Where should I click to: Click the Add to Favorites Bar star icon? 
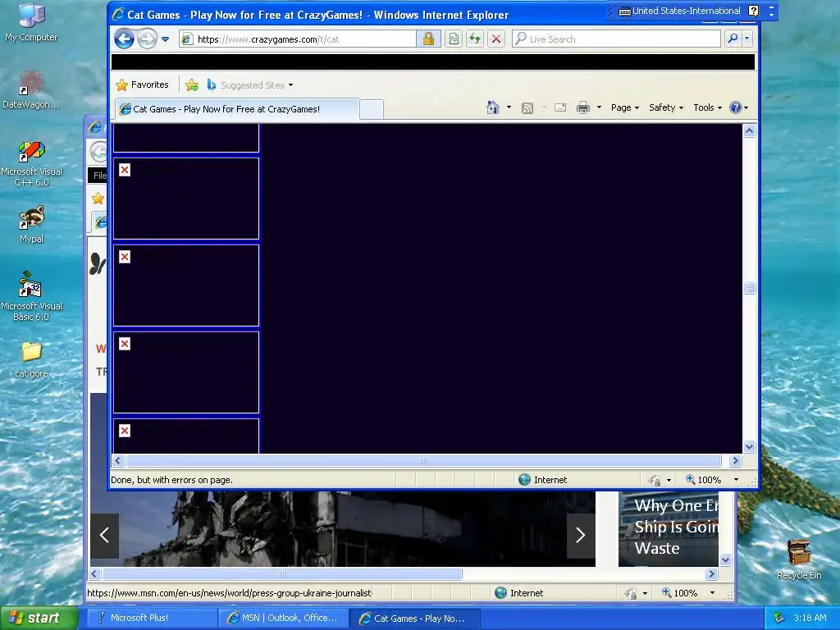pos(191,84)
